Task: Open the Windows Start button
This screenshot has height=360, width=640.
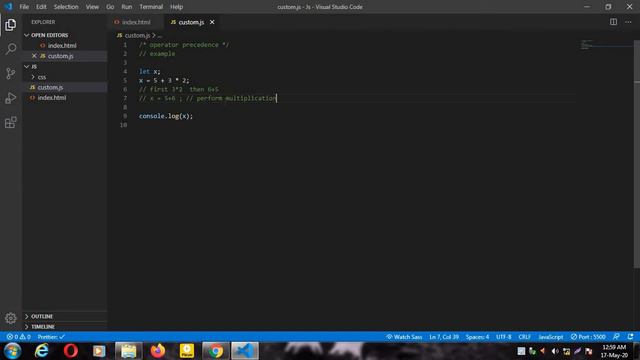Action: (x=13, y=351)
